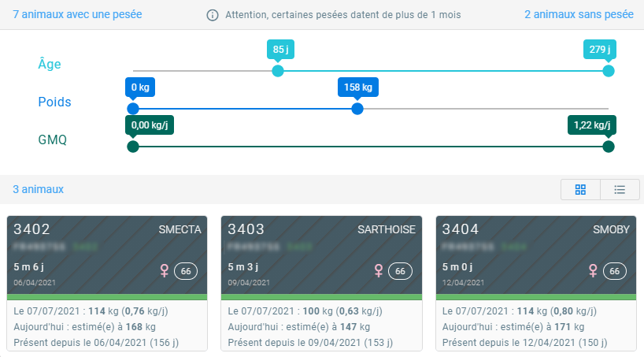Click the '279 j' age tooltip

click(600, 50)
